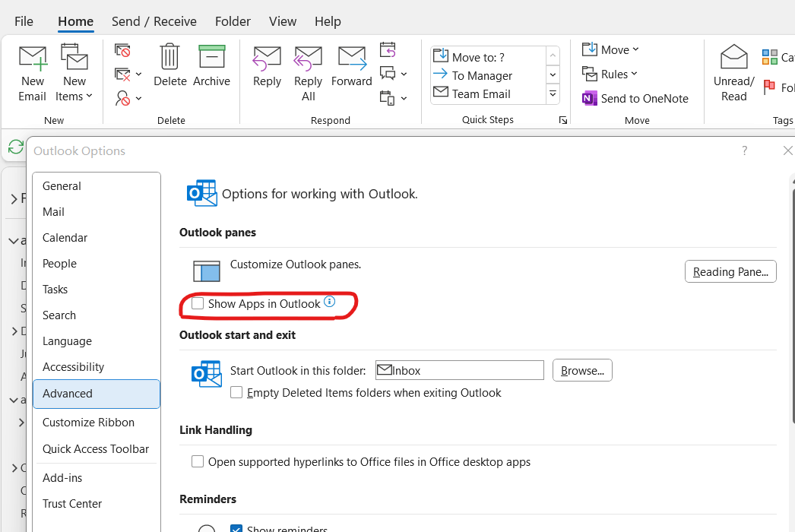Open Quick Access Toolbar options
Screen dimensions: 795x532
point(97,449)
